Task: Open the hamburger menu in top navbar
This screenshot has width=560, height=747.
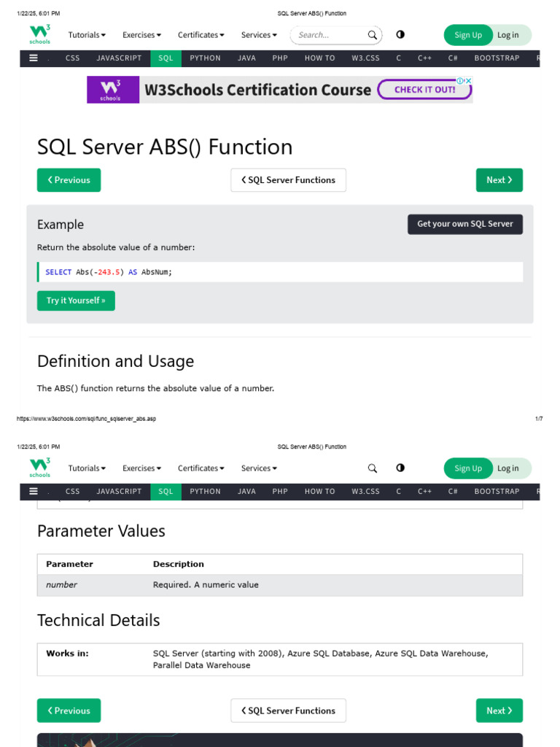Action: (34, 58)
